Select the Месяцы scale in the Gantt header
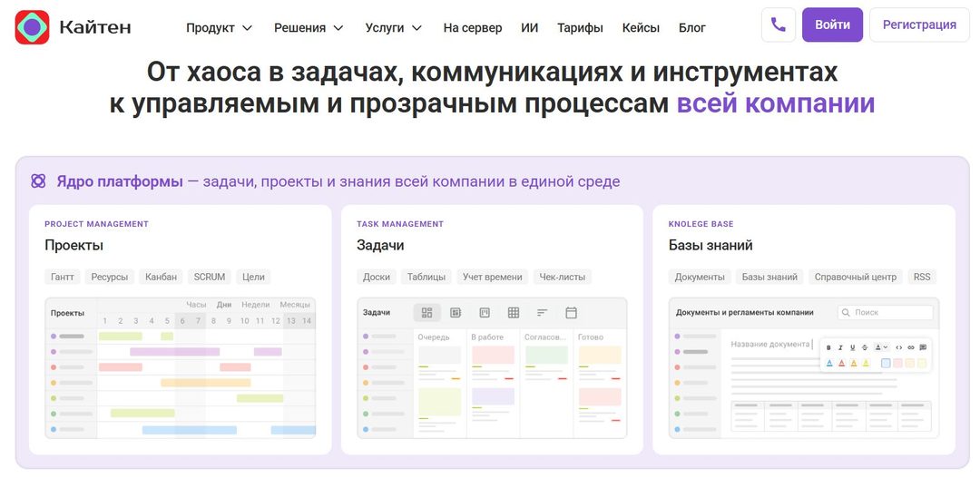Image resolution: width=980 pixels, height=478 pixels. click(x=295, y=304)
